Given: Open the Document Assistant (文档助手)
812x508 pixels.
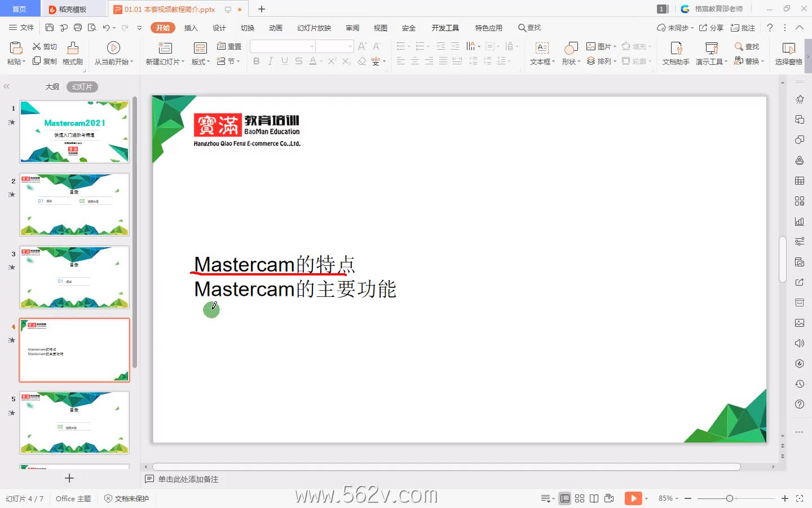Looking at the screenshot, I should (x=676, y=54).
